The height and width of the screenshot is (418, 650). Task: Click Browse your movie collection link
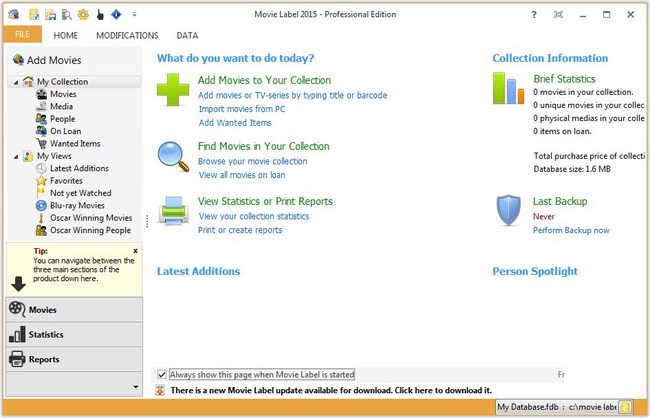pos(253,161)
